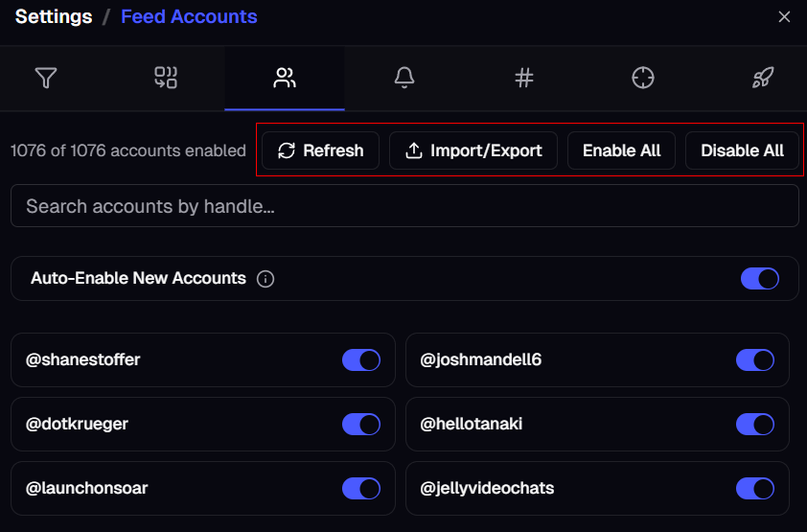Open the rocket launch settings tab
The height and width of the screenshot is (532, 807).
(762, 79)
